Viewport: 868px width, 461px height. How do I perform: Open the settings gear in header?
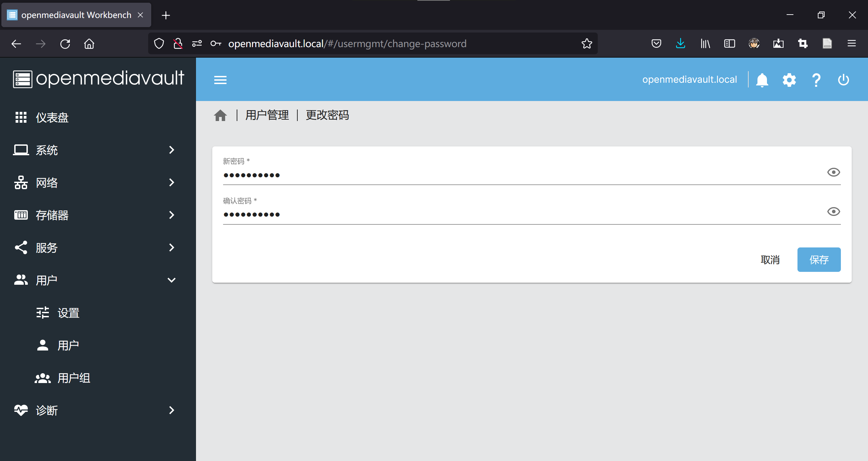tap(789, 80)
